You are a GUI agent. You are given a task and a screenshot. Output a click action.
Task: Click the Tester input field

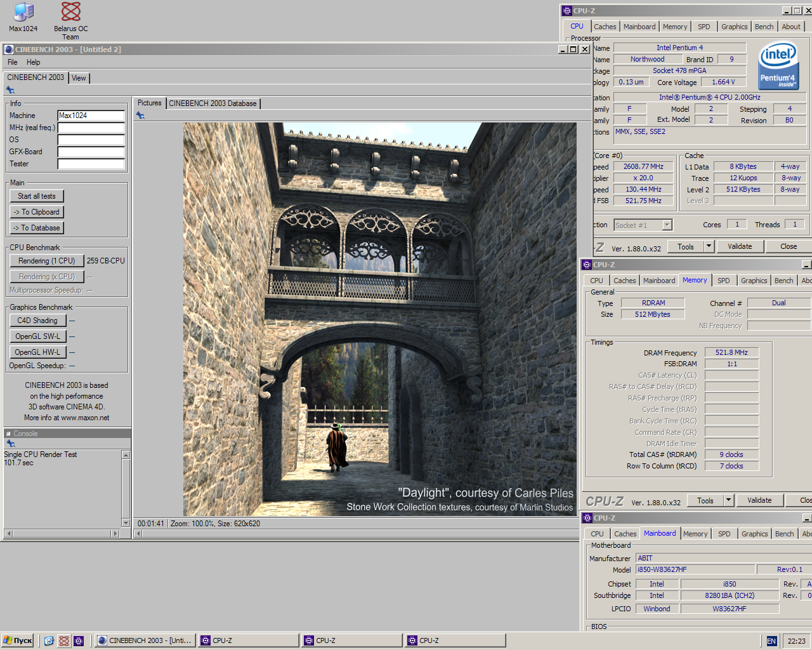91,164
